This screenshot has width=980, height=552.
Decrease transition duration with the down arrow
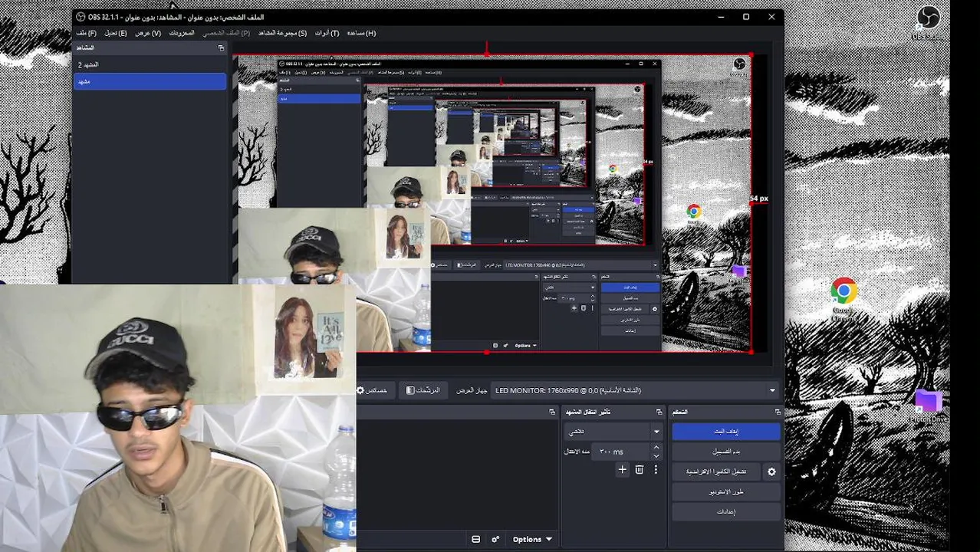656,456
